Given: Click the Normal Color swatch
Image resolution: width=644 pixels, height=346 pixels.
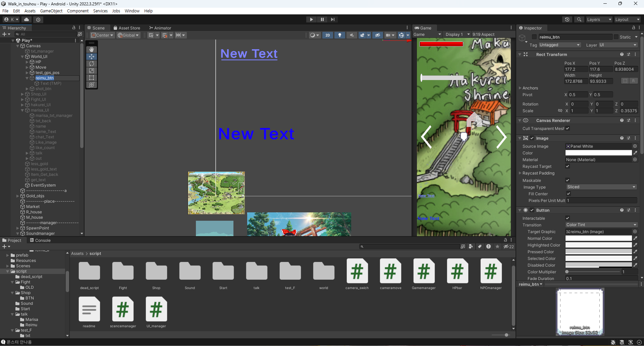Looking at the screenshot, I should point(598,238).
